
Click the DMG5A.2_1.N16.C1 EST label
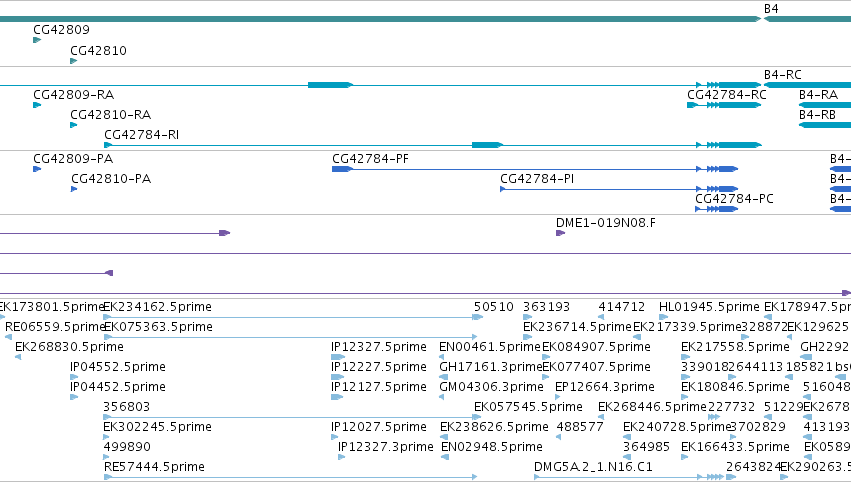pos(593,467)
